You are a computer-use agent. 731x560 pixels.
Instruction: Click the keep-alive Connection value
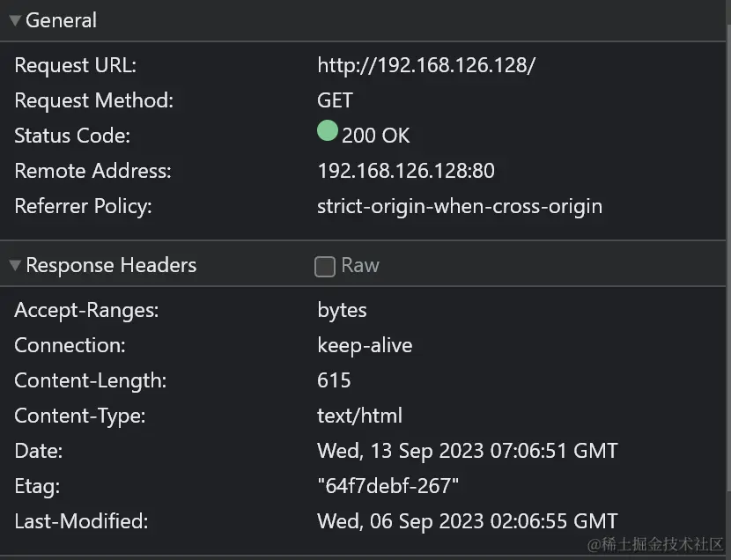click(365, 345)
